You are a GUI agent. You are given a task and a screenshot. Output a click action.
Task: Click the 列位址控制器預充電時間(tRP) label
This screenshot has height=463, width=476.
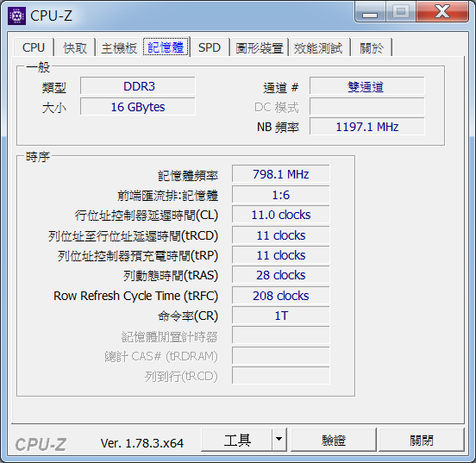(x=138, y=256)
